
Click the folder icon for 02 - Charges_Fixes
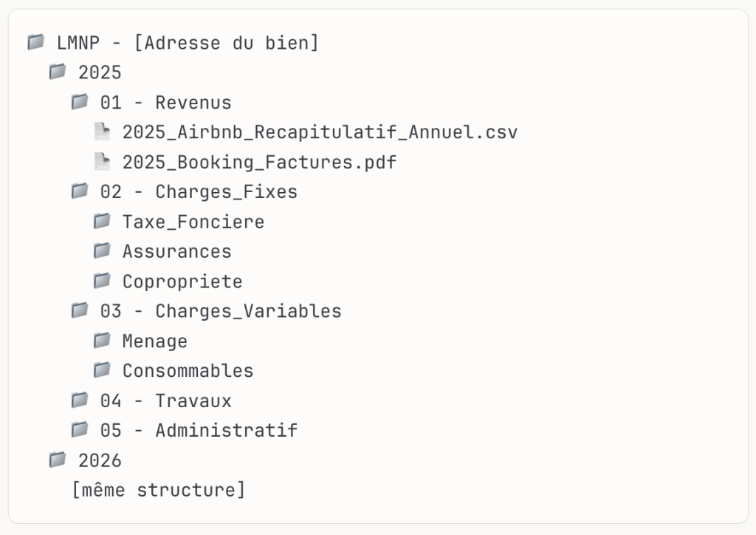[80, 191]
